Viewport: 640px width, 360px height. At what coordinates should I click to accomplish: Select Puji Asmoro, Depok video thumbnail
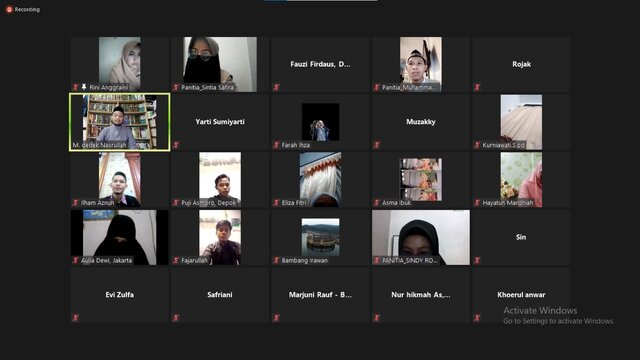(220, 180)
